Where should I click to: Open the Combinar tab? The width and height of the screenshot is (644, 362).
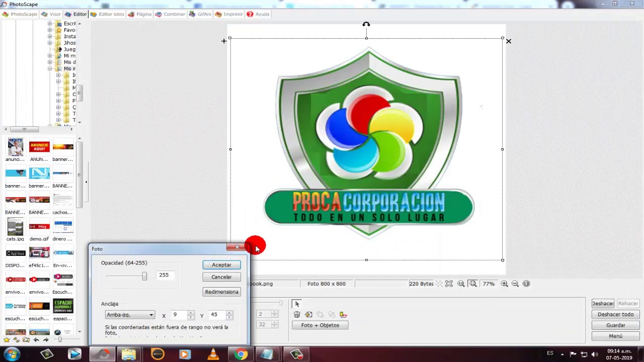[x=170, y=14]
